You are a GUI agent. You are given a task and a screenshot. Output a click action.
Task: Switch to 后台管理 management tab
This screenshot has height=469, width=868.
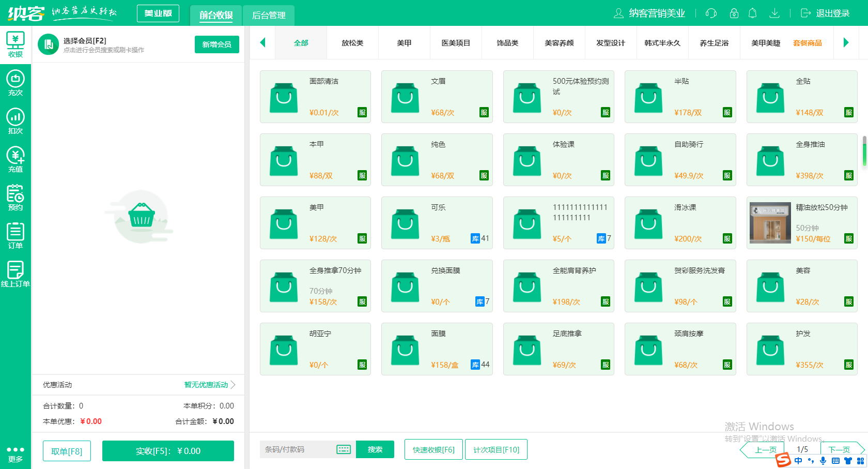point(269,16)
